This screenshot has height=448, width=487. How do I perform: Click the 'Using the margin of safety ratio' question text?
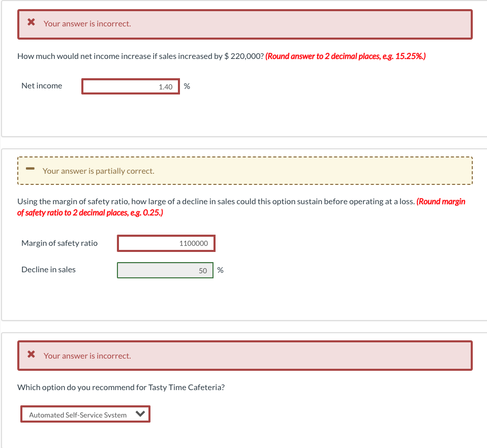pyautogui.click(x=216, y=202)
